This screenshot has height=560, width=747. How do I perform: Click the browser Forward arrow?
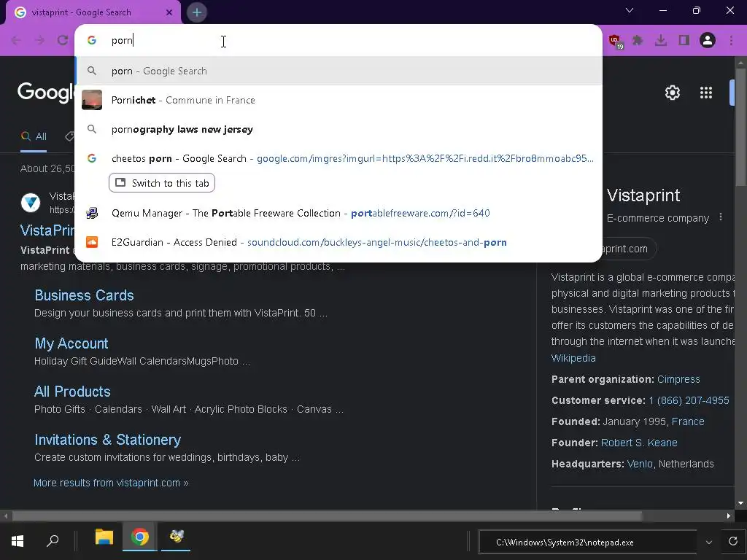pos(39,41)
